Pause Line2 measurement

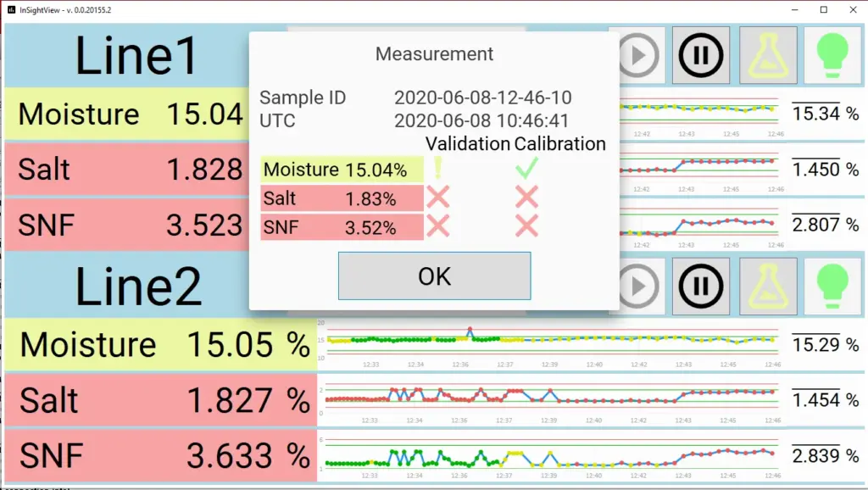pyautogui.click(x=701, y=287)
